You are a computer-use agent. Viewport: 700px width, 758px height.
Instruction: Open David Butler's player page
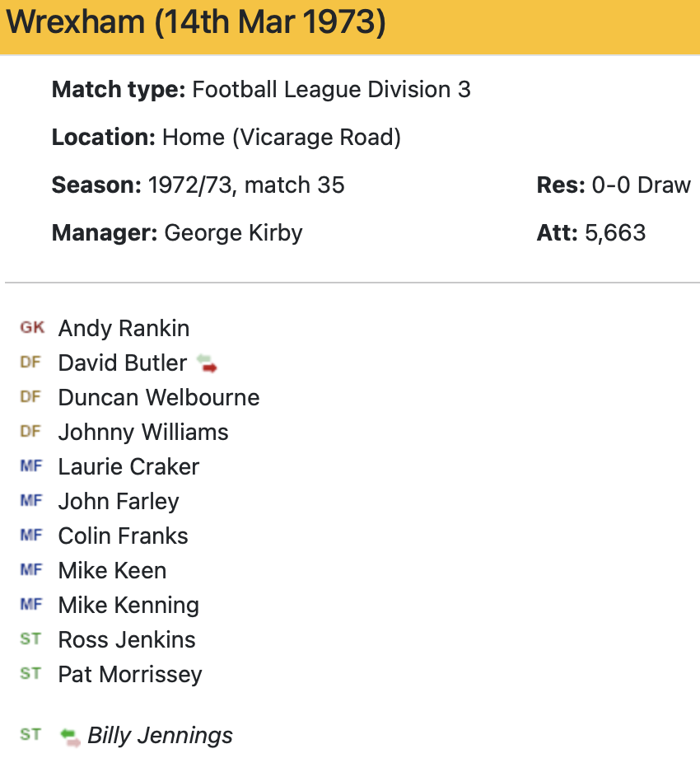point(123,363)
